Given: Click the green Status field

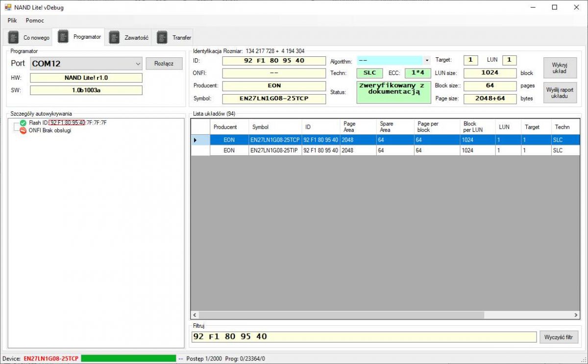Looking at the screenshot, I should 393,92.
